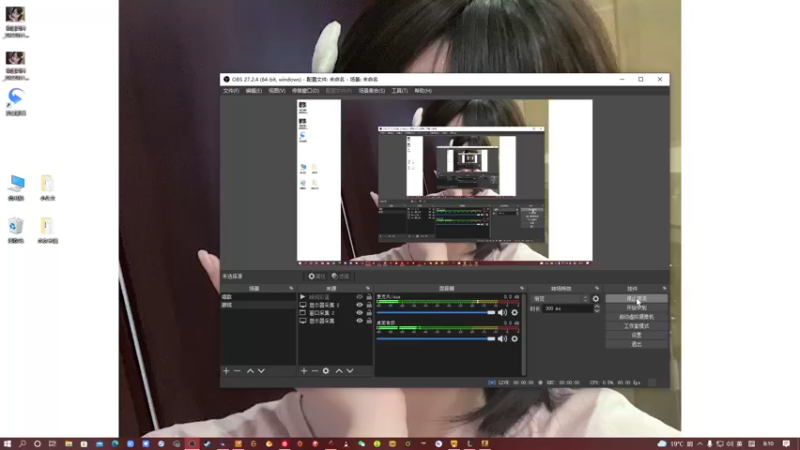Screen dimensions: 800x450
Task: Move scene down in Scenes panel
Action: (x=261, y=371)
